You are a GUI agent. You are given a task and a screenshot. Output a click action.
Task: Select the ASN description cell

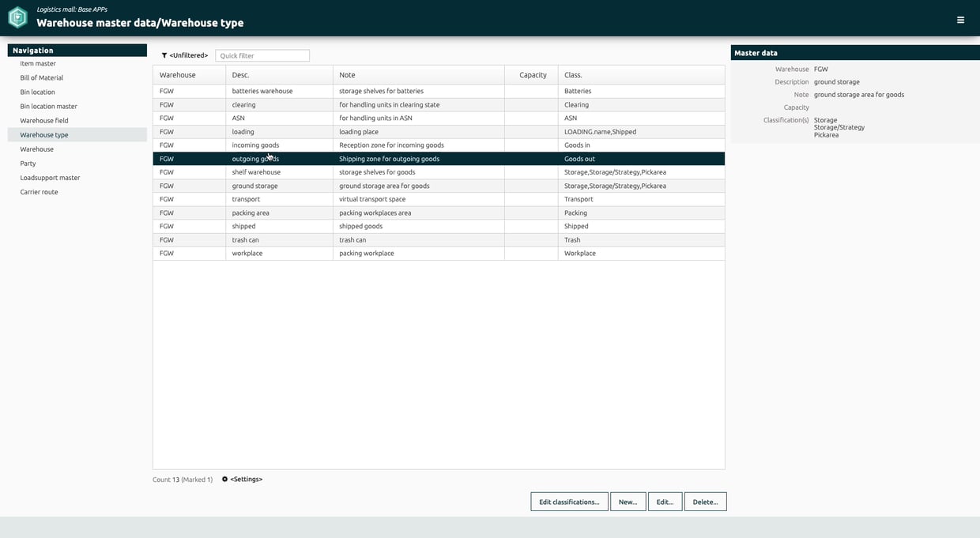279,118
